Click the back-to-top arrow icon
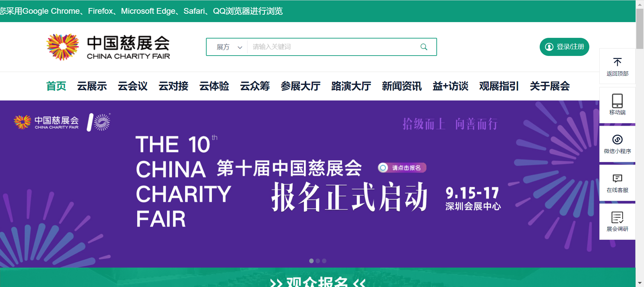Viewport: 644px width, 287px height. pos(617,62)
